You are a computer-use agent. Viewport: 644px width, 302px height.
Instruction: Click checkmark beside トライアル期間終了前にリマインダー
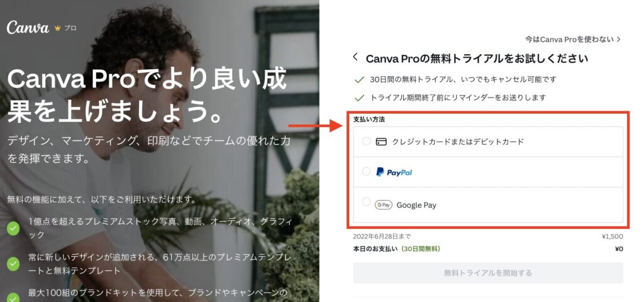click(x=359, y=98)
